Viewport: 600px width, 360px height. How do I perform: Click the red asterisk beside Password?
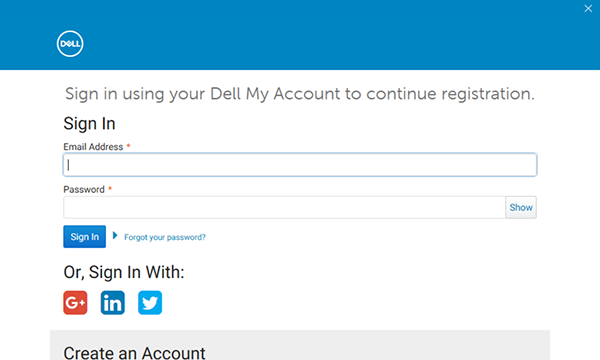pyautogui.click(x=110, y=188)
